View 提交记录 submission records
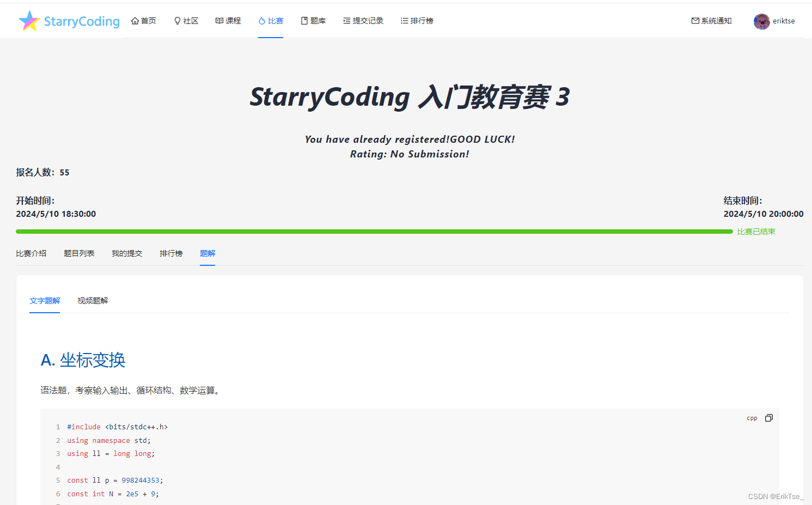 (x=363, y=21)
